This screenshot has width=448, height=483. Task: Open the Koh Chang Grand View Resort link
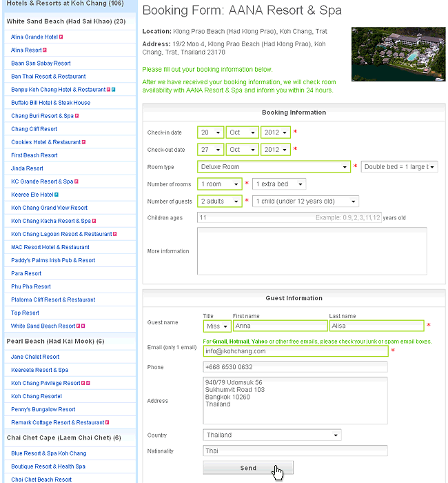[x=49, y=208]
